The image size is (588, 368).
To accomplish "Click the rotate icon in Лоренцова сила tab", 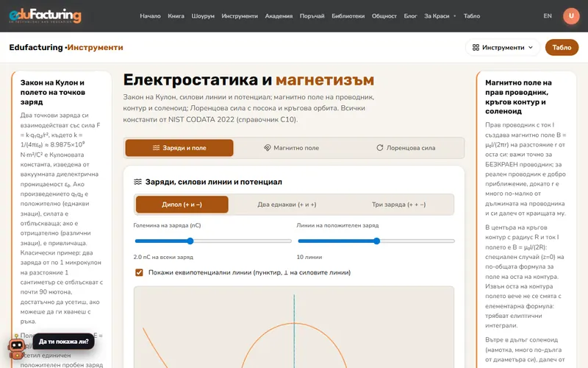I will click(x=380, y=148).
